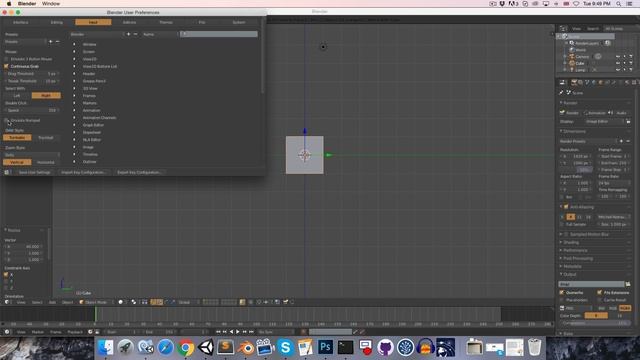Click the timeline editor type icon
The image size is (640, 360).
pyautogui.click(x=7, y=332)
